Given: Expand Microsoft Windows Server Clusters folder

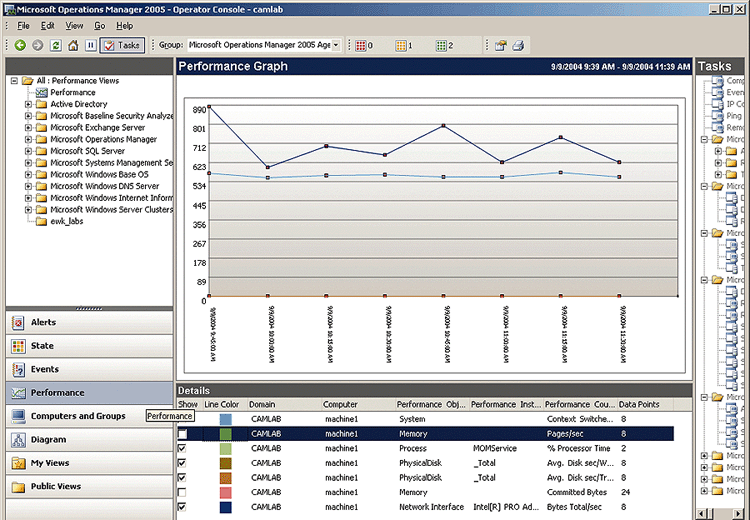Looking at the screenshot, I should (x=28, y=210).
